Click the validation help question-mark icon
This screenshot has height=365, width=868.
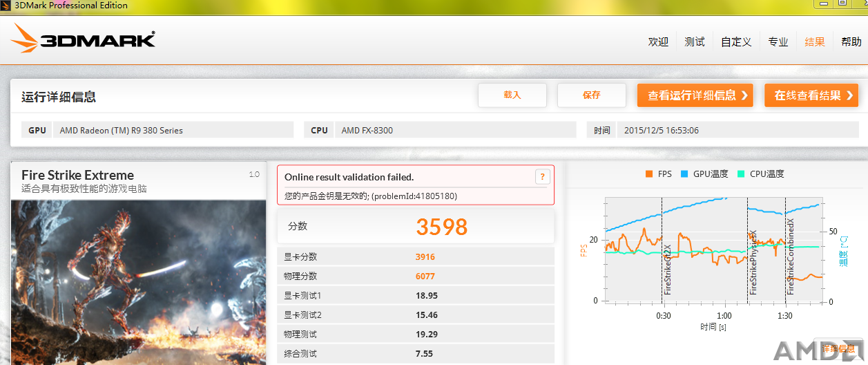point(542,176)
